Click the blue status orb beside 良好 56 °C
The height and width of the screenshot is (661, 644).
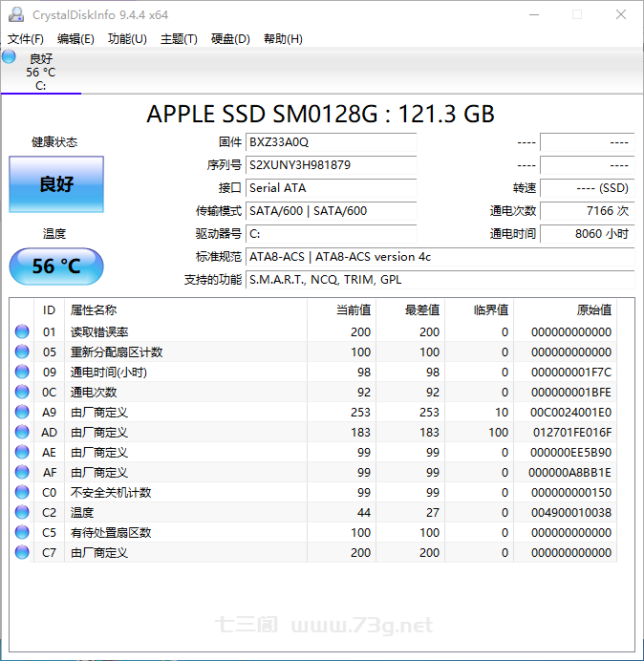click(9, 57)
